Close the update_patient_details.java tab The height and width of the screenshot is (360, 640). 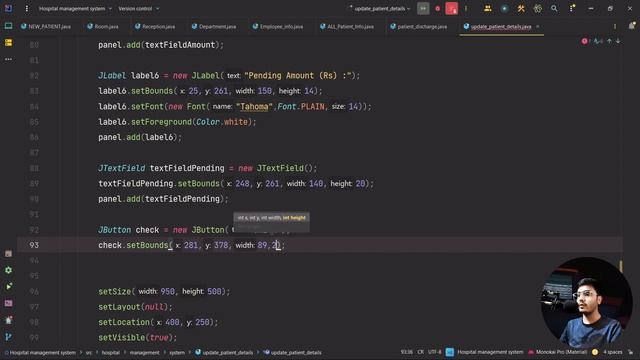pos(538,27)
